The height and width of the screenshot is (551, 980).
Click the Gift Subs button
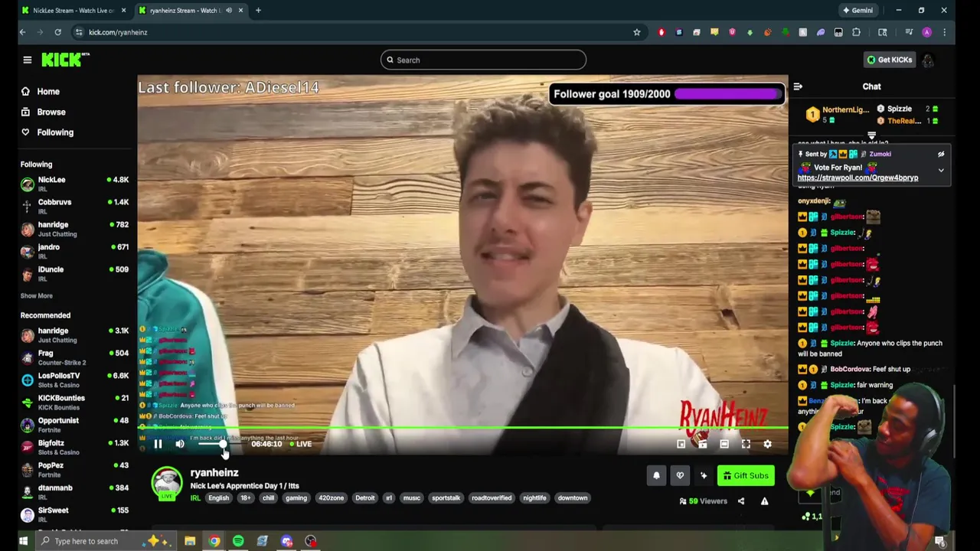tap(746, 475)
